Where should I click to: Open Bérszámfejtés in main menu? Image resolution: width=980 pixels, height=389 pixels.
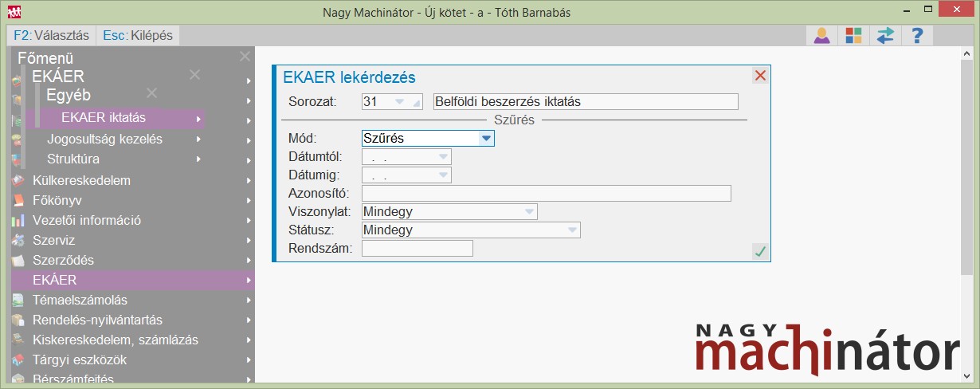pyautogui.click(x=132, y=379)
